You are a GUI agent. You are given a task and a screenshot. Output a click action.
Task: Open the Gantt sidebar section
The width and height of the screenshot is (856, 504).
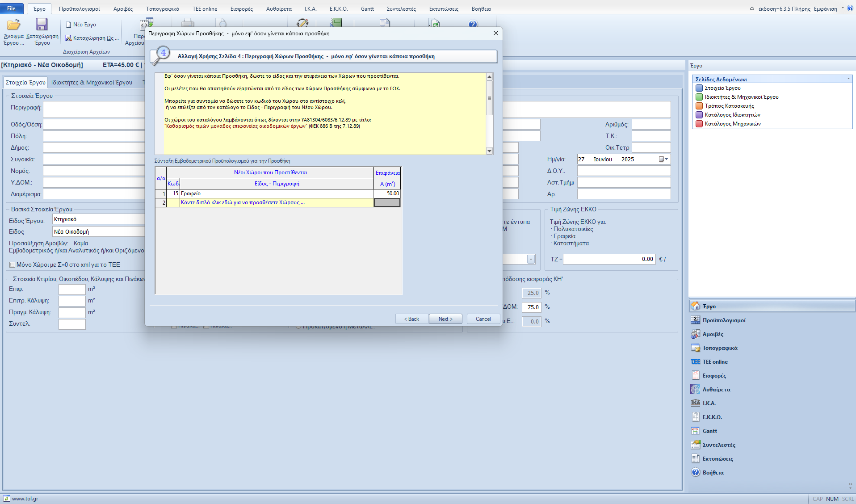click(x=709, y=431)
